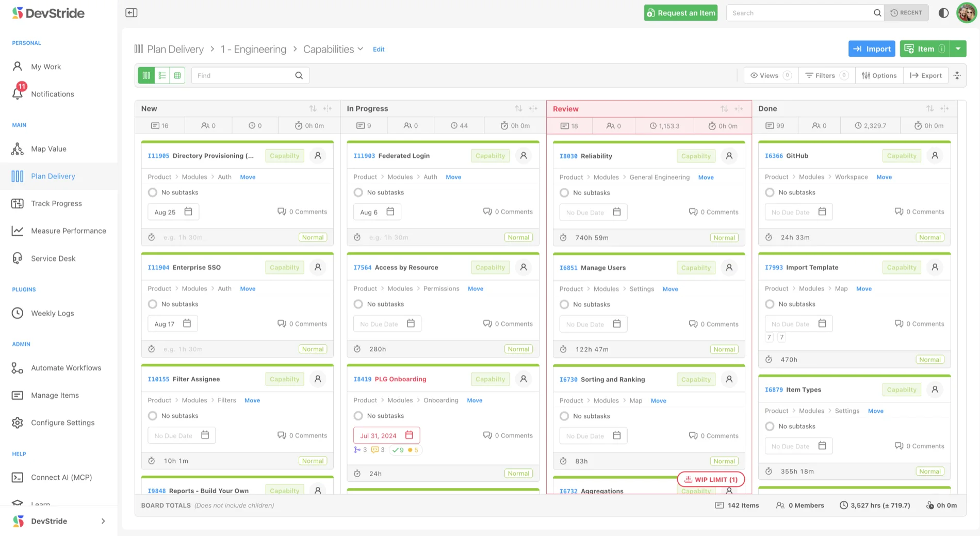The width and height of the screenshot is (980, 536).
Task: Collapse the sidebar panel icon
Action: [x=132, y=13]
